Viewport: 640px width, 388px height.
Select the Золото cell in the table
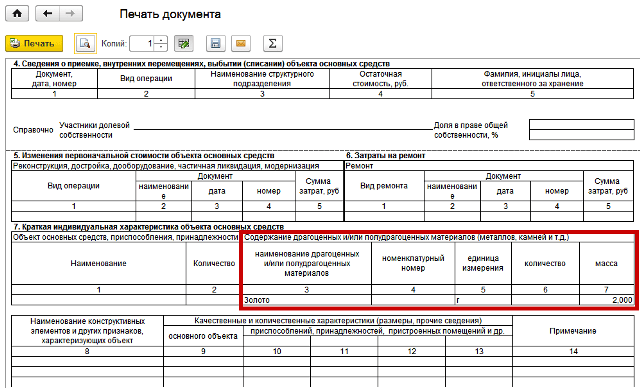[307, 300]
